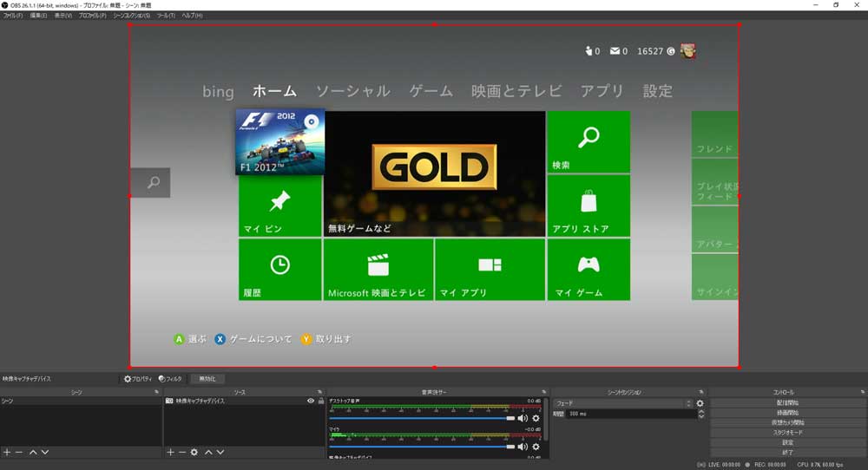Screen dimensions: 868x470
Task: Open the ツール(T) menu
Action: point(166,16)
